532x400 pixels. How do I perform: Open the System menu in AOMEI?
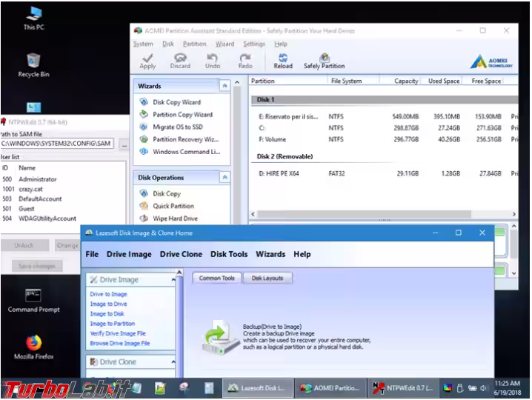(143, 44)
